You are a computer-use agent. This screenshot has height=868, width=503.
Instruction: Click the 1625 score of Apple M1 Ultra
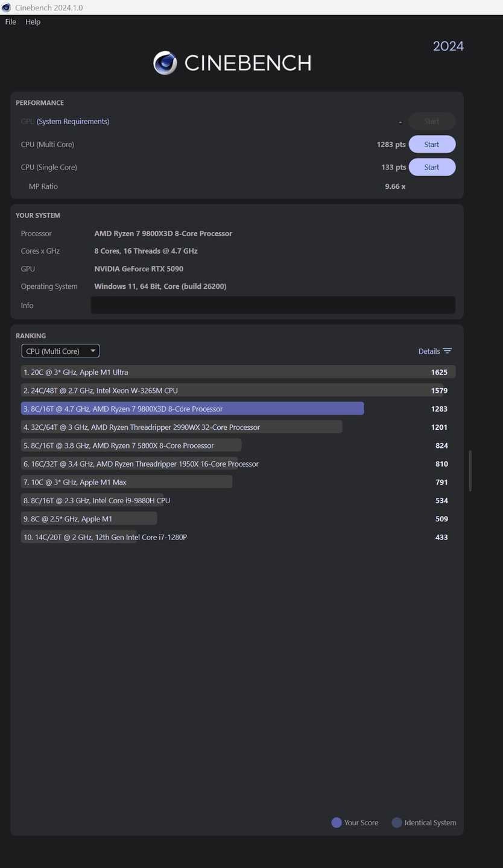coord(439,373)
